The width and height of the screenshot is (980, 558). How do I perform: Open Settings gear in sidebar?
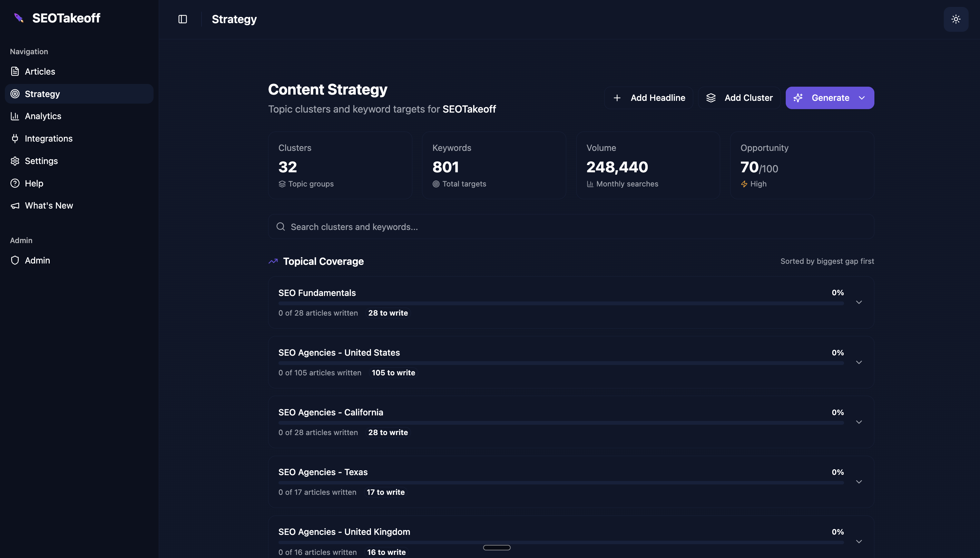click(x=15, y=161)
